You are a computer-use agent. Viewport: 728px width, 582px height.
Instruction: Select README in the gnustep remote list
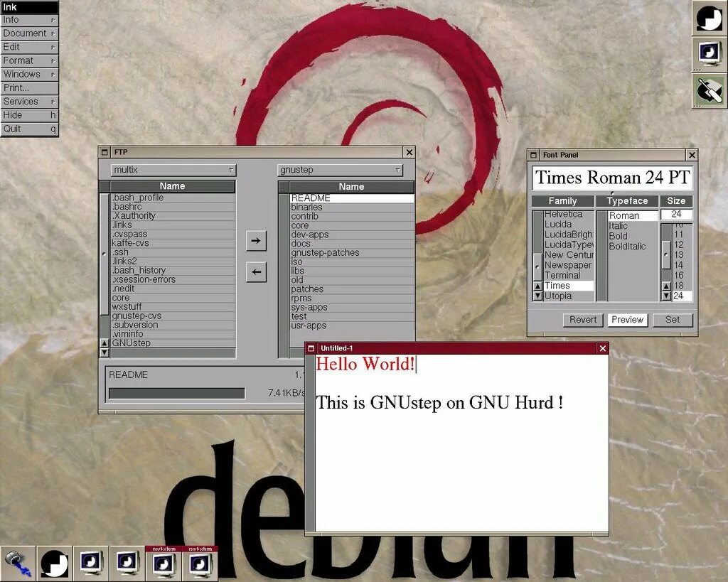pos(351,198)
